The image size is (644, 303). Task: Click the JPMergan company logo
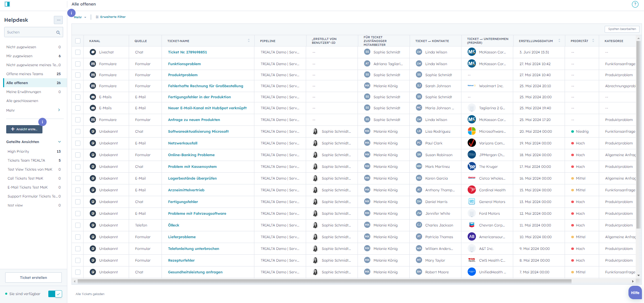click(x=472, y=155)
